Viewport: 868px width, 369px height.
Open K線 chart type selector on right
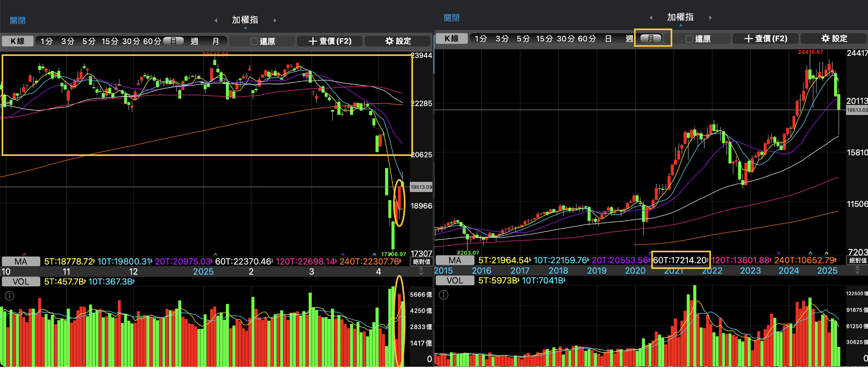(451, 39)
